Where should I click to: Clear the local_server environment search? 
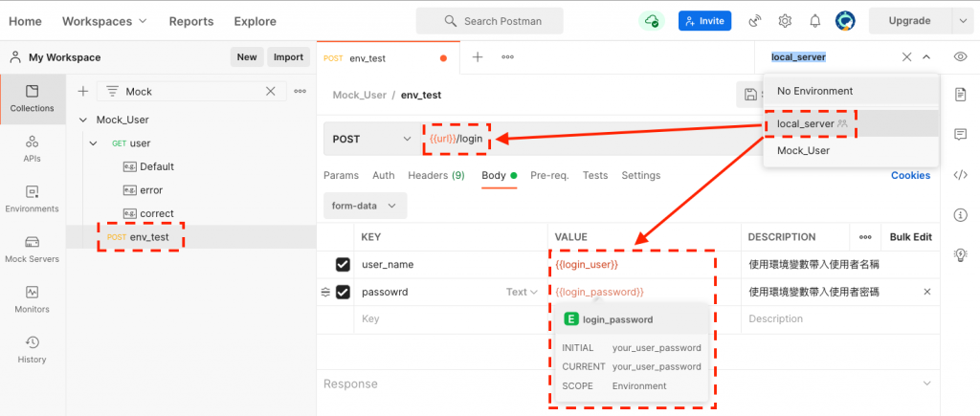tap(907, 56)
